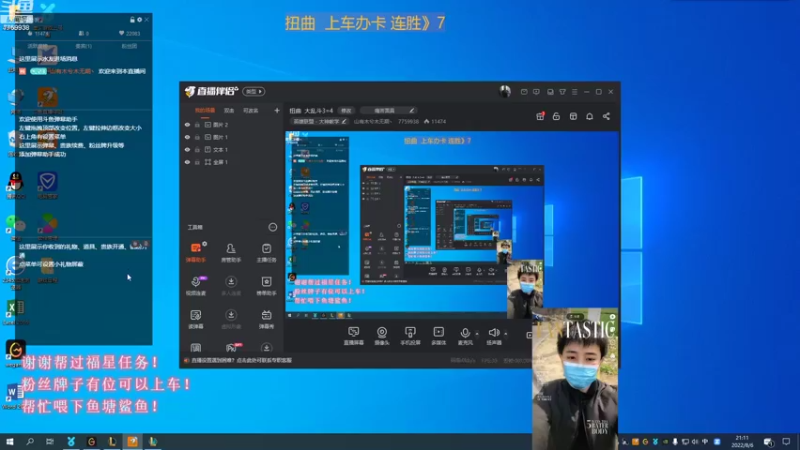This screenshot has height=450, width=800.
Task: Switch to the third scene tab
Action: tap(251, 110)
